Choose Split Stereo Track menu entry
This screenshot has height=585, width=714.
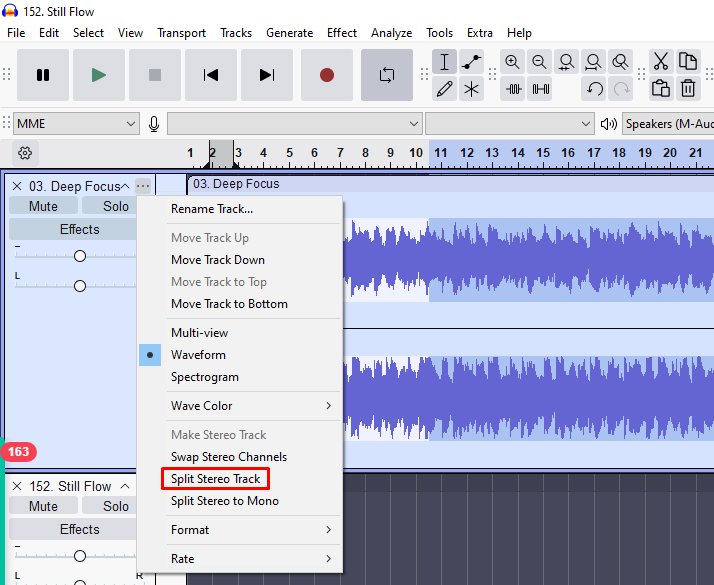click(240, 479)
